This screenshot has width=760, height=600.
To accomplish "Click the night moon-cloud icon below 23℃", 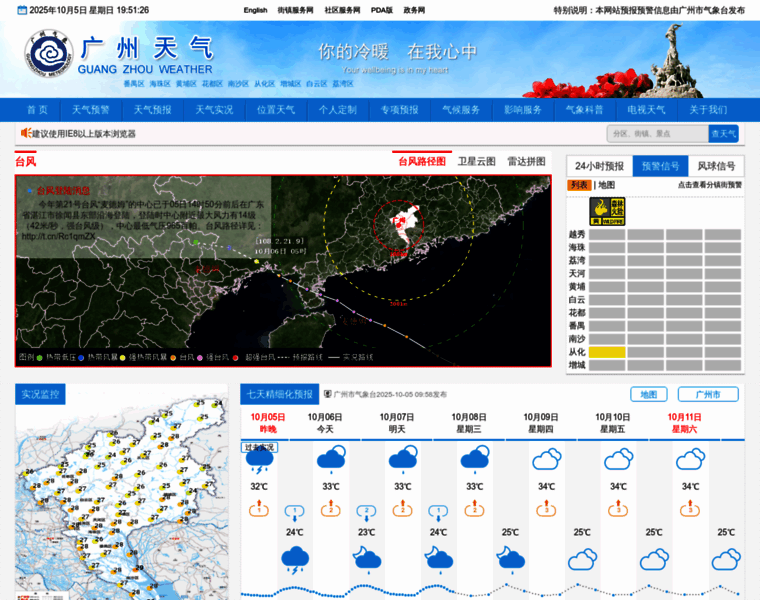I will pyautogui.click(x=367, y=558).
